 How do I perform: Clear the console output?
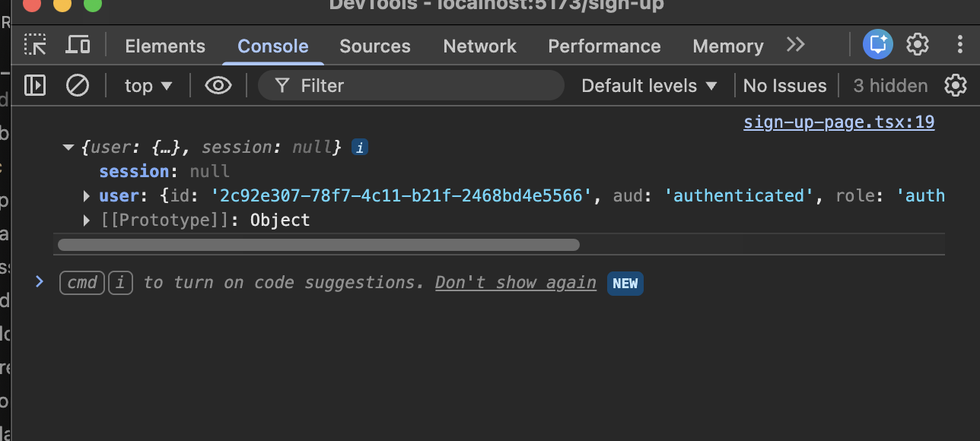pos(78,85)
